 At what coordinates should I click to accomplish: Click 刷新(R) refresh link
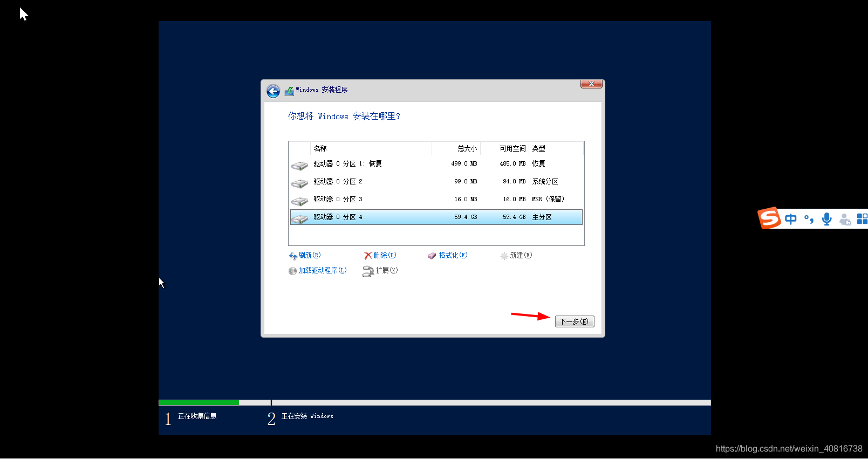(x=310, y=256)
